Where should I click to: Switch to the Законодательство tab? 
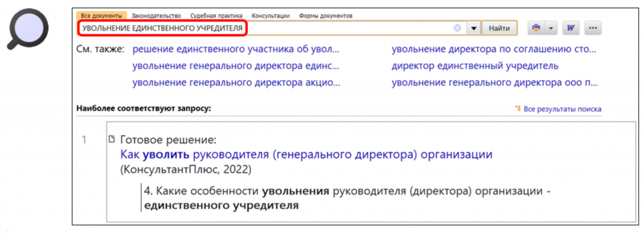tap(156, 16)
